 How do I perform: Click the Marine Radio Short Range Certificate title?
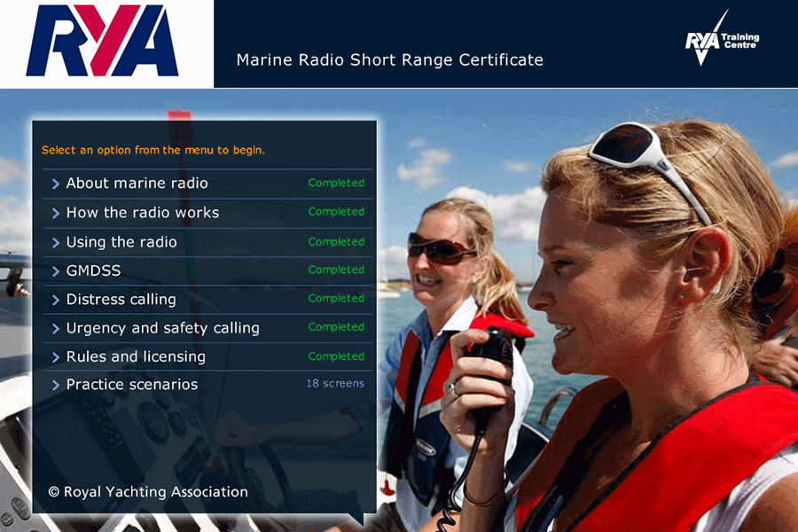390,60
